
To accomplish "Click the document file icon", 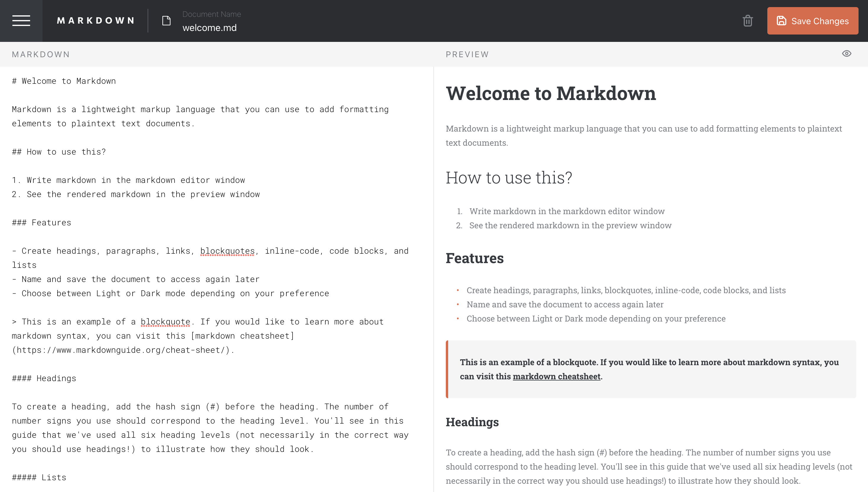I will [166, 21].
